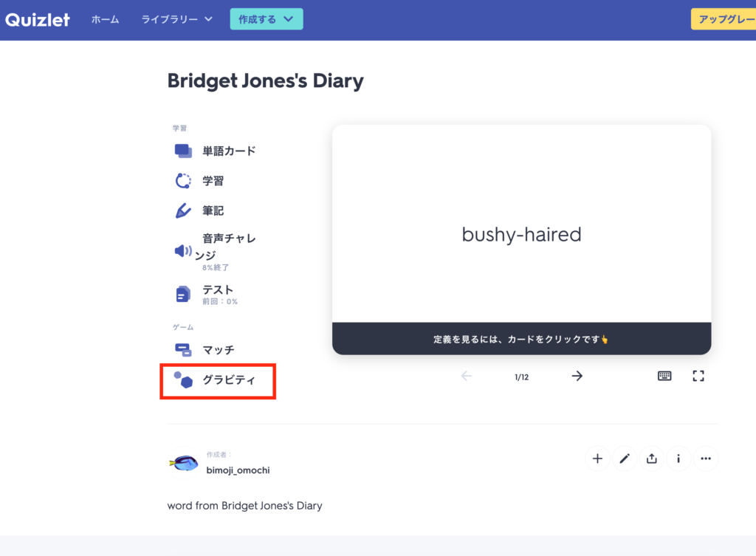Enter fullscreen flashcard view
Image resolution: width=756 pixels, height=556 pixels.
[x=698, y=376]
